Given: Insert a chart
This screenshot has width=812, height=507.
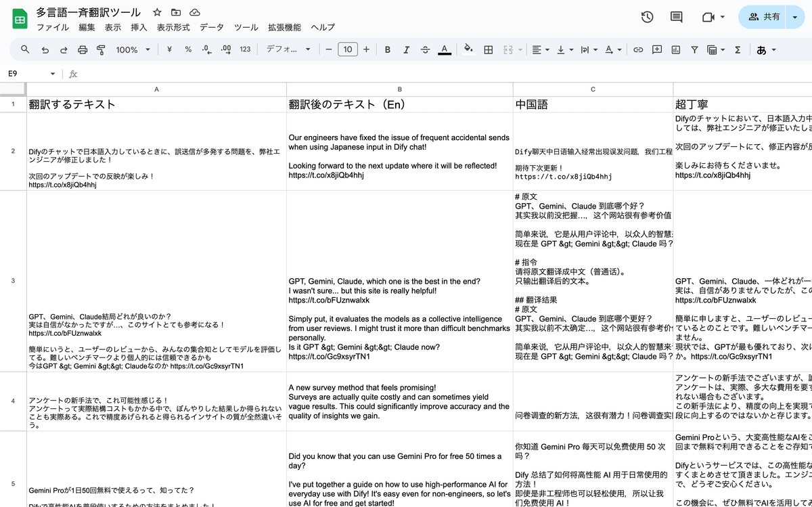Looking at the screenshot, I should [x=675, y=49].
